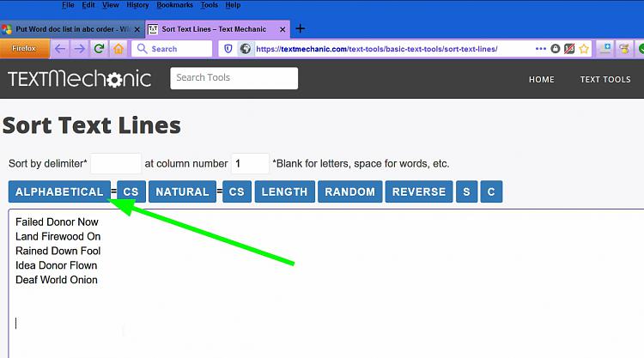The image size is (644, 358).
Task: Click the line 'Deaf World Onion'
Action: pyautogui.click(x=57, y=280)
